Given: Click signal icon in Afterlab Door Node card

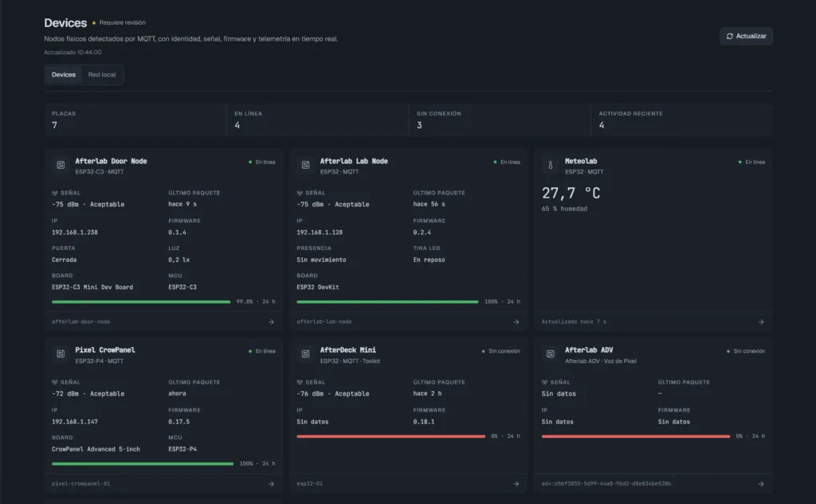Looking at the screenshot, I should pos(55,193).
